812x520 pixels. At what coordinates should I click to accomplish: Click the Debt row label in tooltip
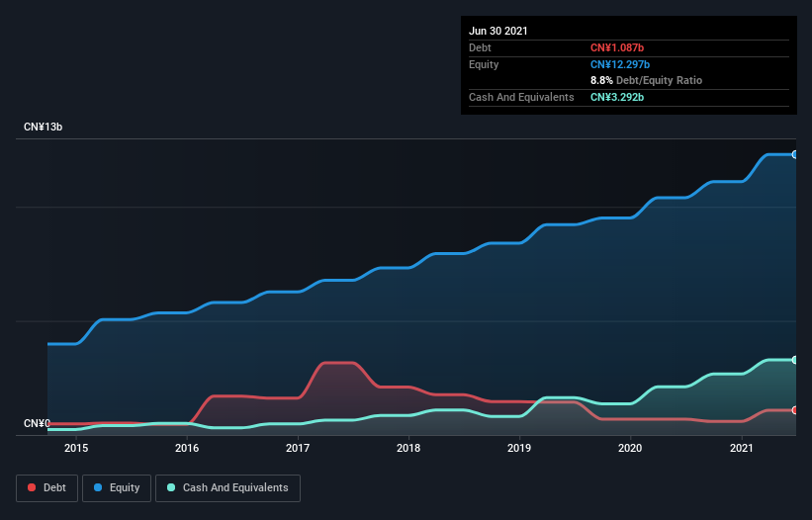coord(480,47)
